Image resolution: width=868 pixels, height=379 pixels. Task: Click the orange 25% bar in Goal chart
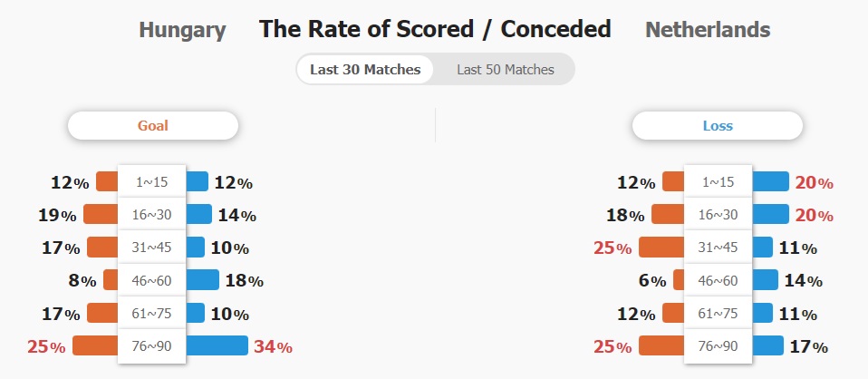(95, 345)
